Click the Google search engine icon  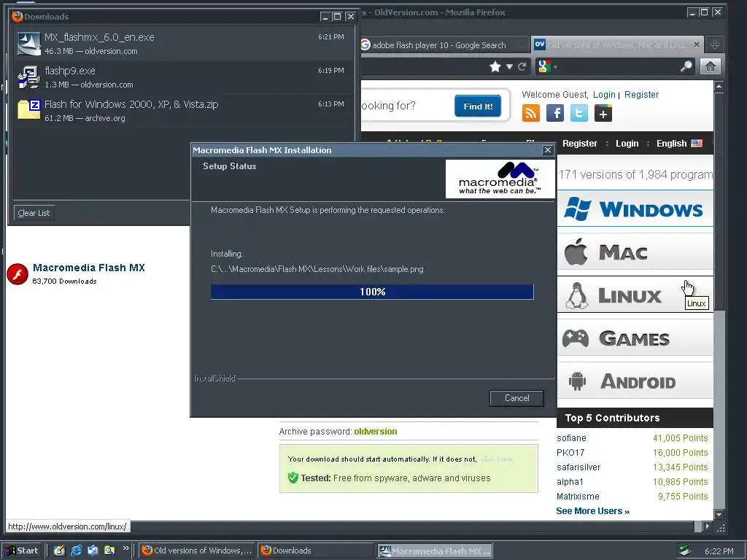click(x=543, y=66)
